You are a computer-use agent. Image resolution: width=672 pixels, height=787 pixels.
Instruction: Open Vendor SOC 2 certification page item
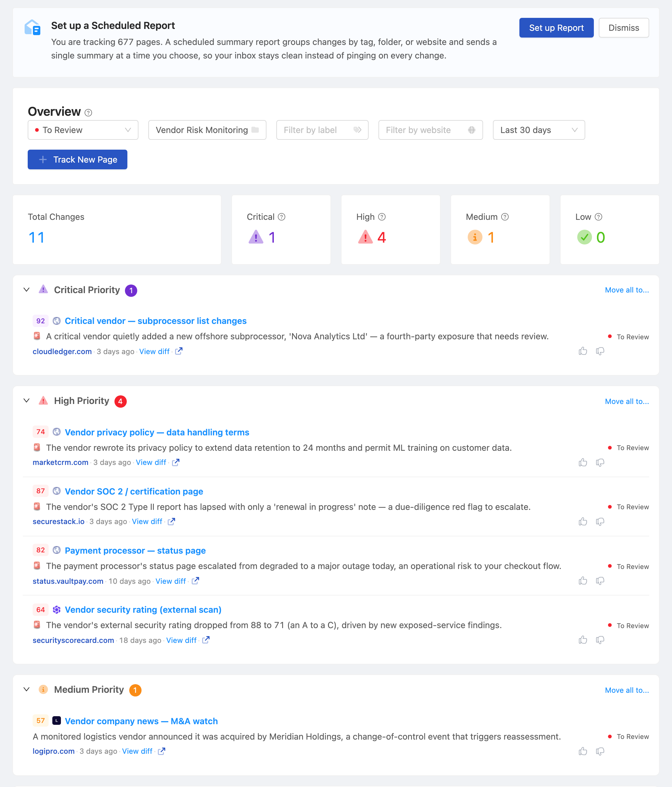pos(134,491)
